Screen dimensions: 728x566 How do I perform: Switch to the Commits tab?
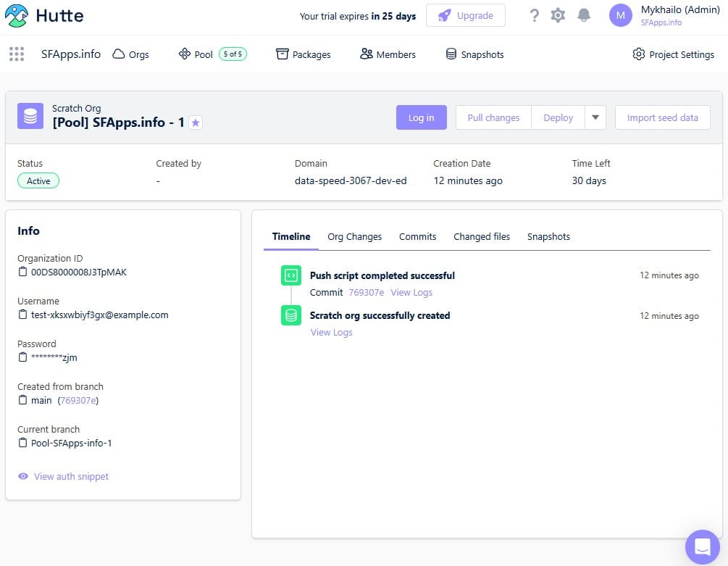coord(417,236)
